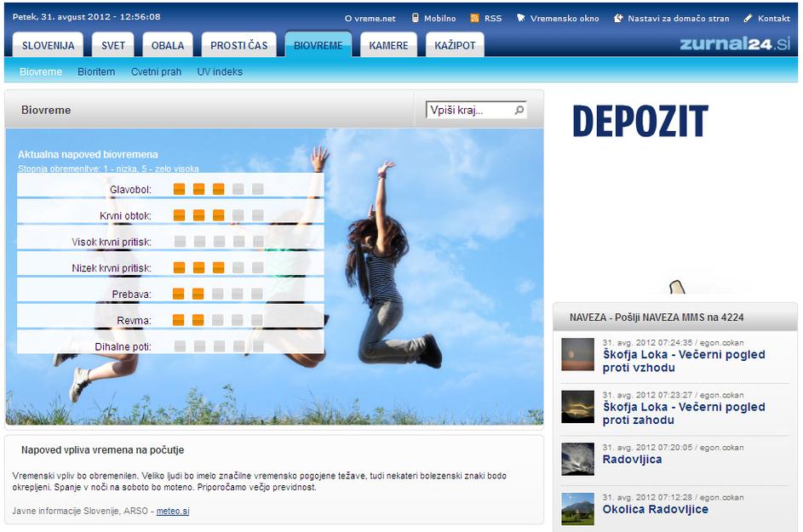803x532 pixels.
Task: Open the Radovljica photo title link
Action: click(632, 460)
